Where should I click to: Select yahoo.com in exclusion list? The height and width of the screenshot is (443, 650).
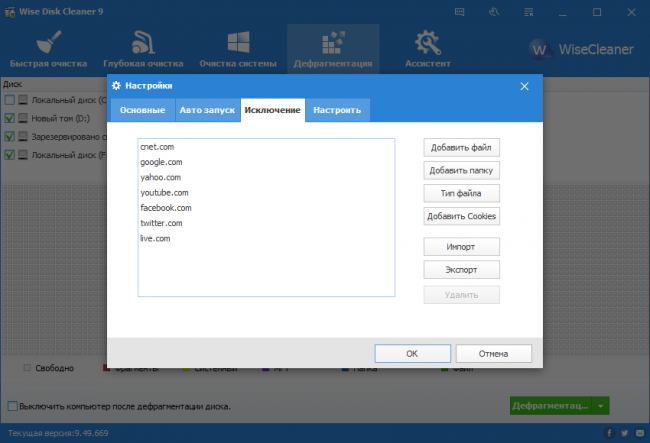(x=160, y=177)
